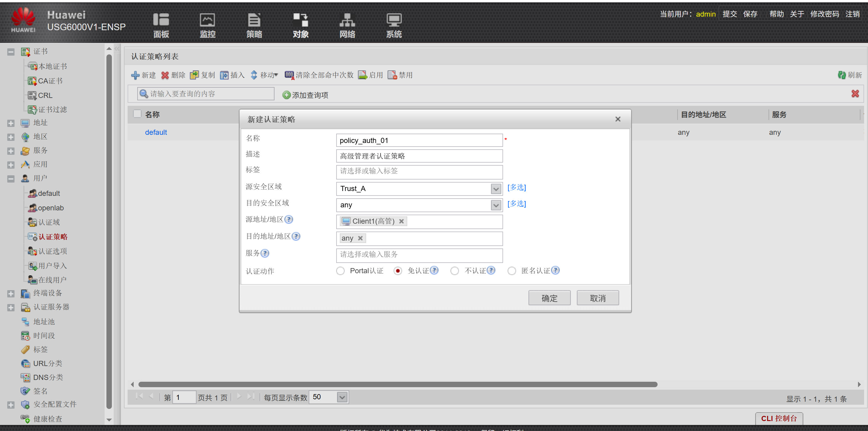Screen dimensions: 868x431
Task: Click the 确定 button
Action: [549, 298]
